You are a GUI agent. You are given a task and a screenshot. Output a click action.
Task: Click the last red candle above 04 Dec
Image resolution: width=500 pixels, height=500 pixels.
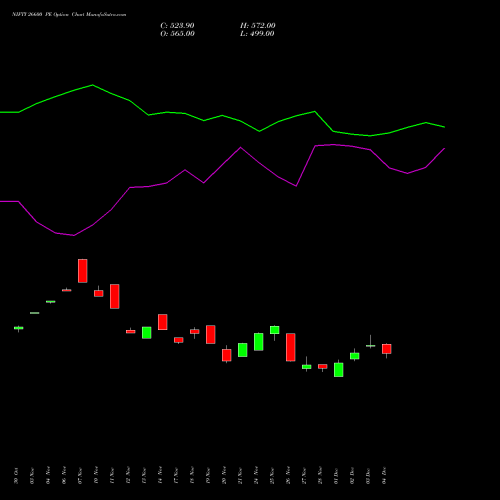(x=387, y=349)
